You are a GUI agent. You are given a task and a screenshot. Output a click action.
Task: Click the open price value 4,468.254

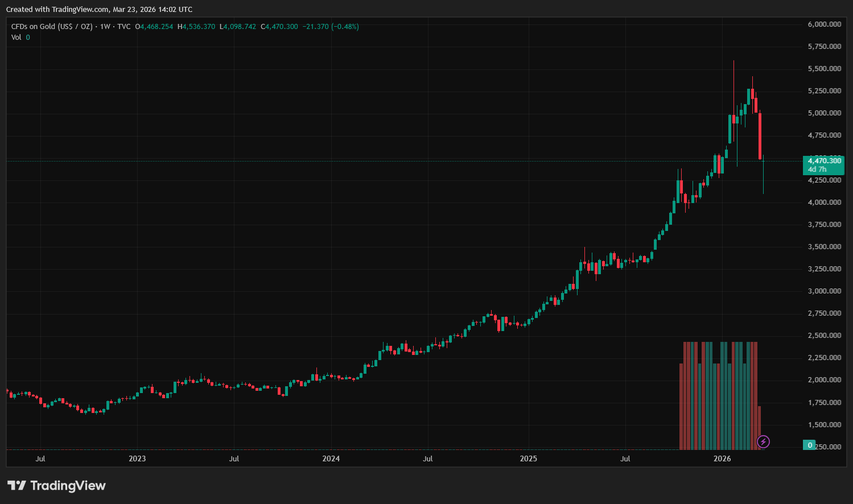(156, 27)
